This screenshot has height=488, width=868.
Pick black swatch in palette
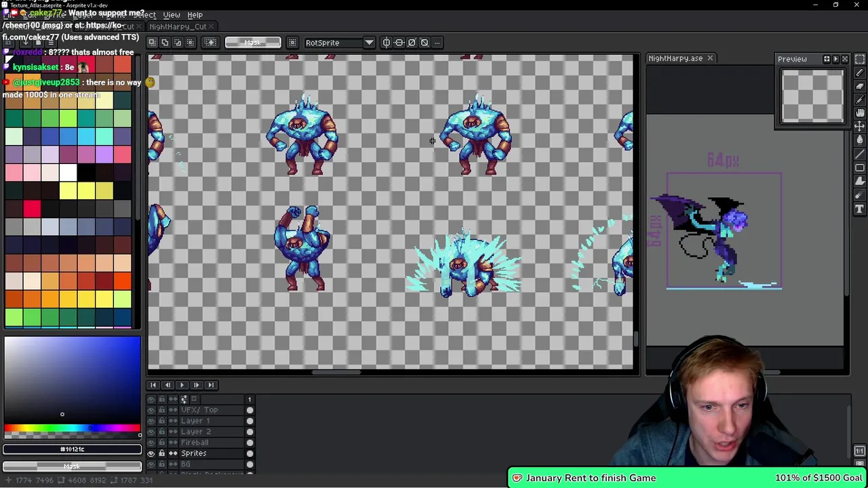tap(86, 172)
